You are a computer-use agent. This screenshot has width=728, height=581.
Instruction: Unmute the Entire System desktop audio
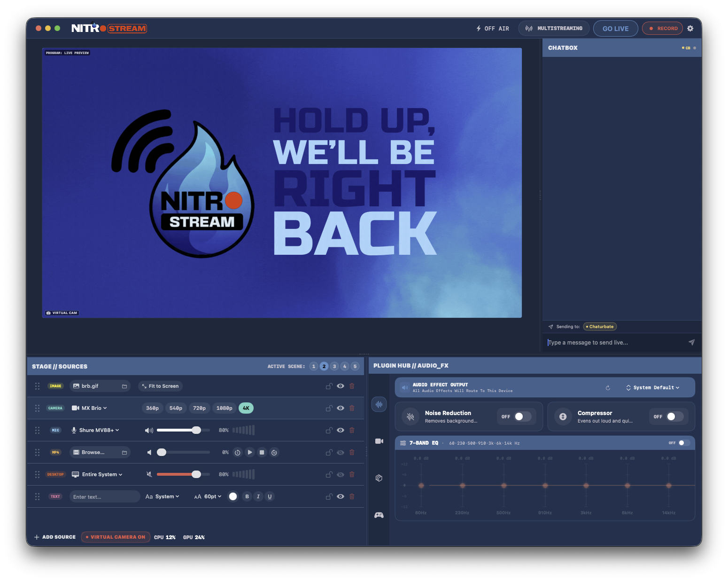click(x=149, y=474)
